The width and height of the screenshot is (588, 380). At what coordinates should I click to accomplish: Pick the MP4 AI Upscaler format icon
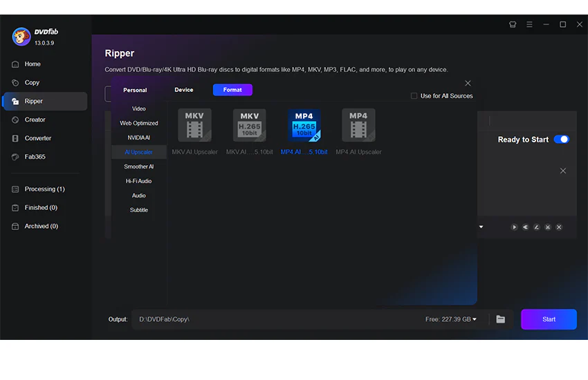tap(358, 125)
